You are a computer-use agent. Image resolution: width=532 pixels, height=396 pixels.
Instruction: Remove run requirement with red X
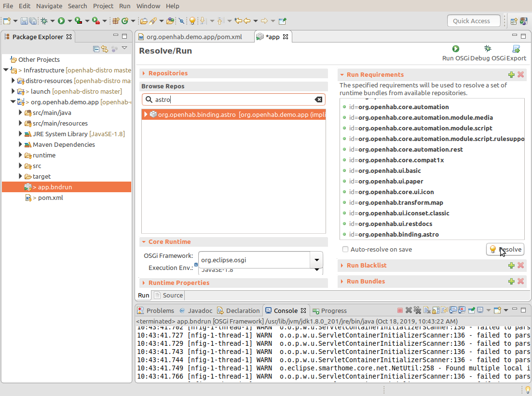(x=520, y=75)
